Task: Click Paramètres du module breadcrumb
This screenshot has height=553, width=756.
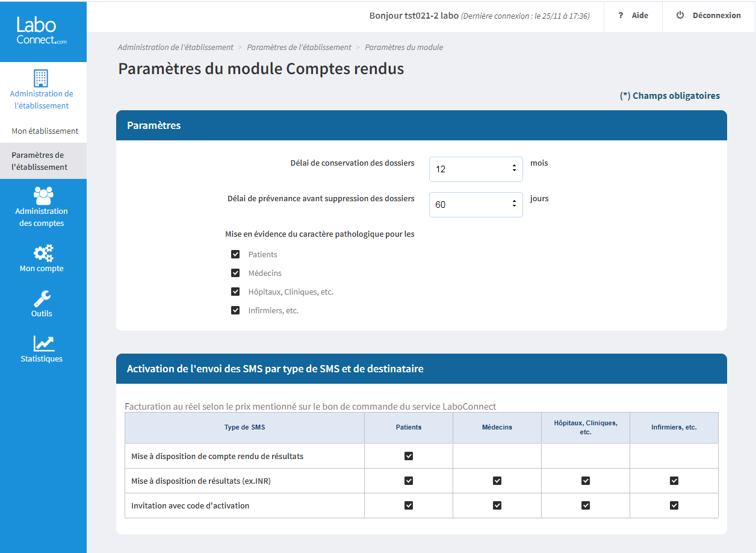Action: tap(404, 47)
